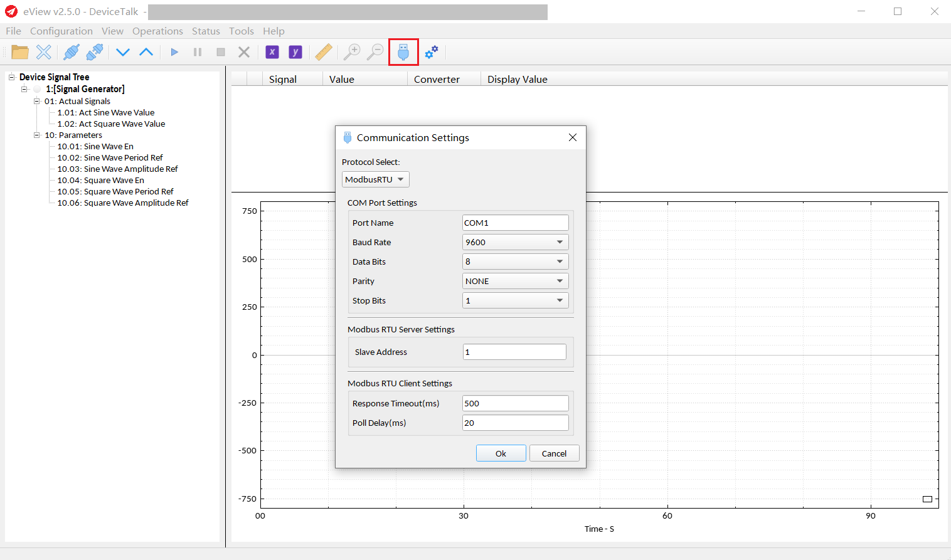
Task: Open the Configuration menu
Action: pyautogui.click(x=61, y=31)
